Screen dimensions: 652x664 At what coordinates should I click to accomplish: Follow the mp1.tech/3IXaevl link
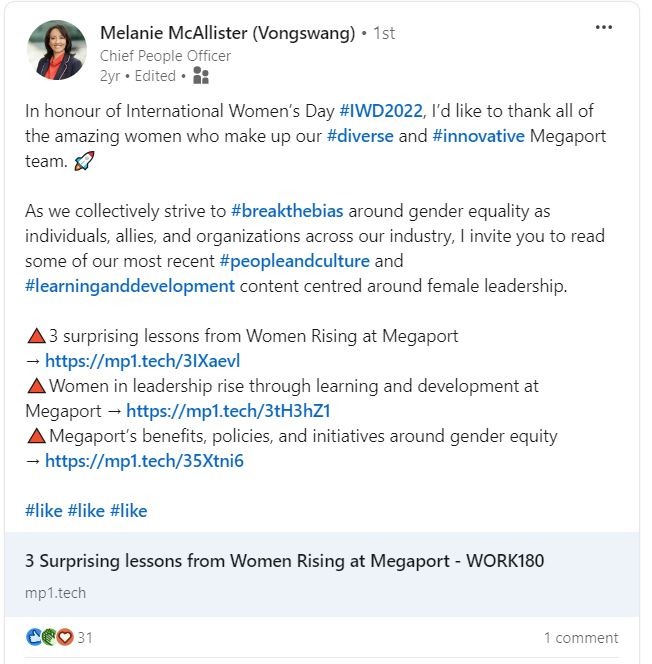pyautogui.click(x=143, y=361)
